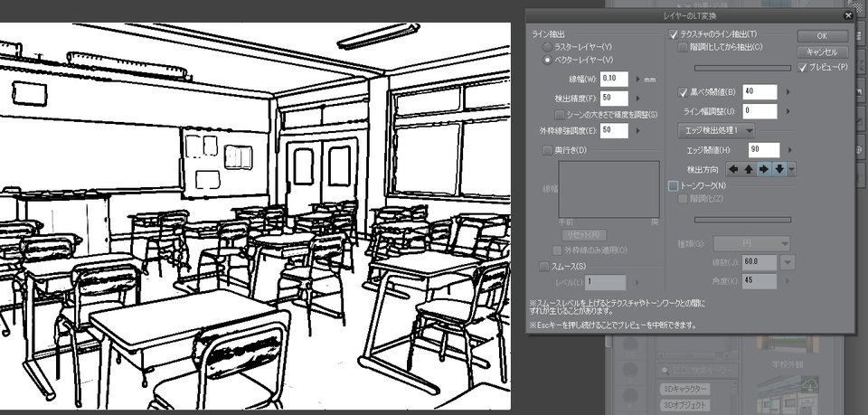Screen dimensions: 868x415
Task: Uncheck テクスチャのライン抽出 checkbox
Action: (x=674, y=34)
